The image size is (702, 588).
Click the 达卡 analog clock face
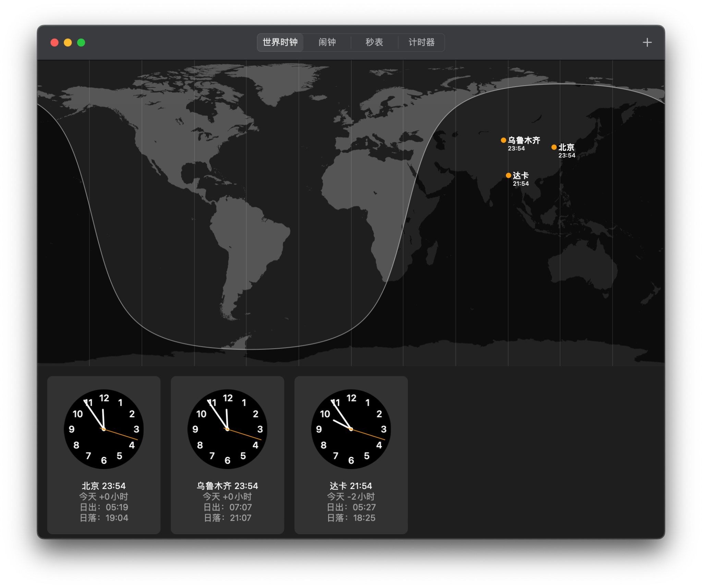[351, 429]
